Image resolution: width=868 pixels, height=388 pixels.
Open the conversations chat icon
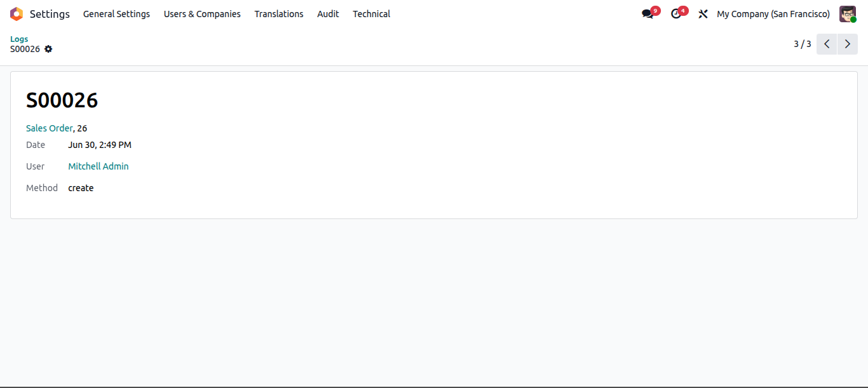click(x=648, y=14)
